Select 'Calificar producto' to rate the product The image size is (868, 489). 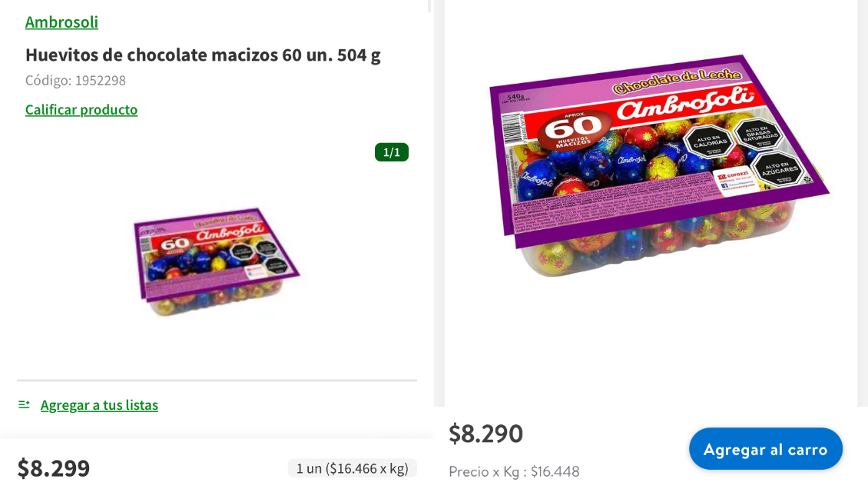pos(81,109)
